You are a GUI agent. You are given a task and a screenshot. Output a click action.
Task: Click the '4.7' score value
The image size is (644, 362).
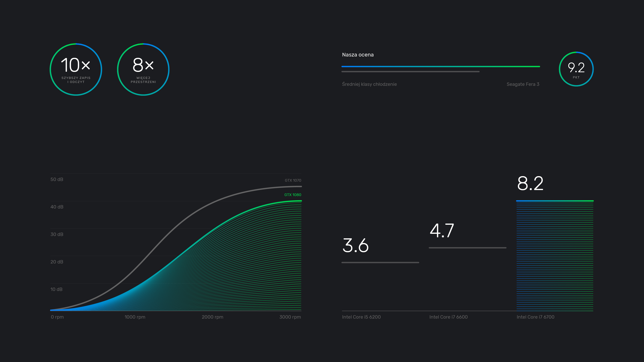coord(442,230)
